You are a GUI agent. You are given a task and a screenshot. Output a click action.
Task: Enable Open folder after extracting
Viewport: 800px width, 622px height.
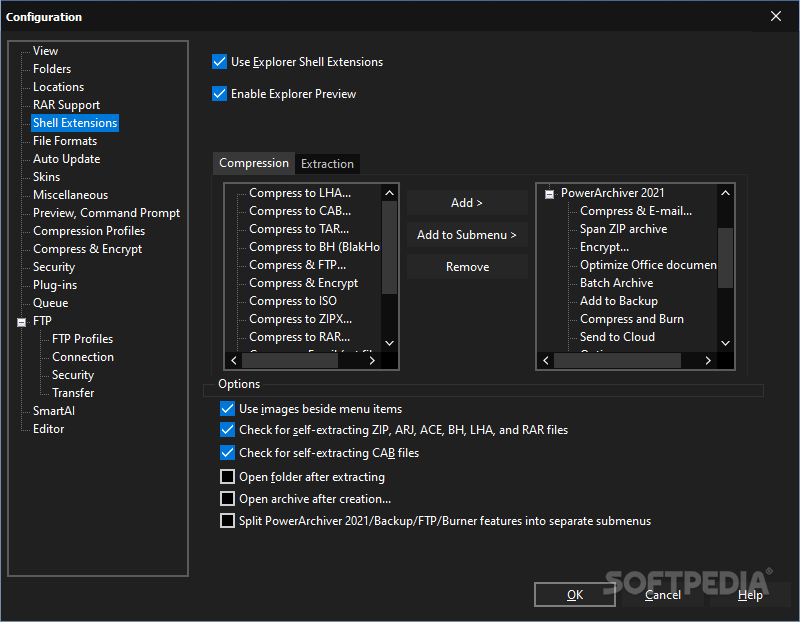coord(227,477)
